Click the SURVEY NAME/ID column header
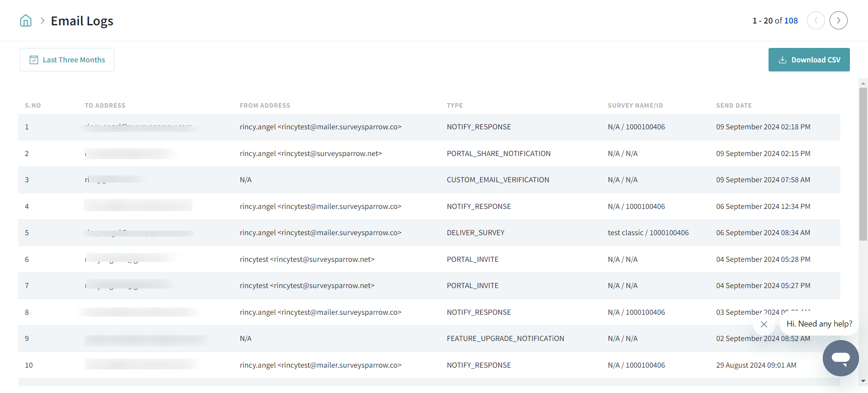This screenshot has width=868, height=393. pyautogui.click(x=635, y=105)
